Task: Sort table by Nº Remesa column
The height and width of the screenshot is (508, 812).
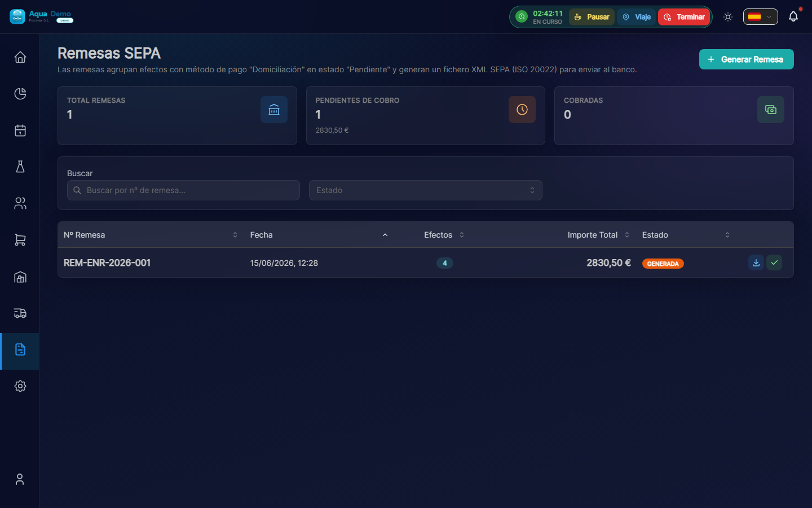Action: 151,235
